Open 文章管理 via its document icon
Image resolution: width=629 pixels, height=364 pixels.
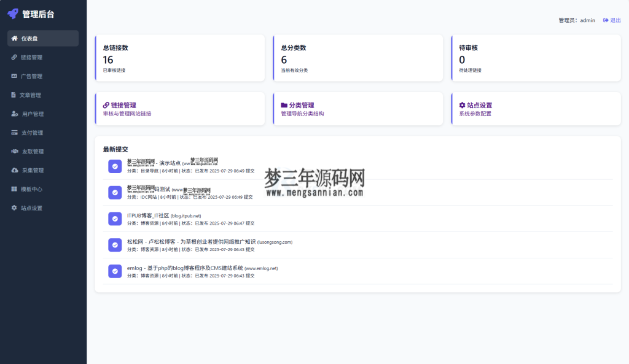pyautogui.click(x=13, y=95)
